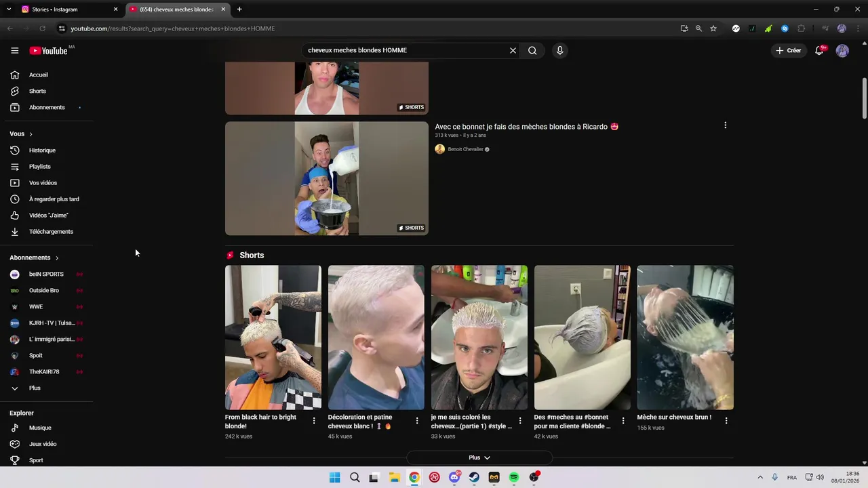Open menu for 'From black hair' short
The height and width of the screenshot is (488, 868).
point(314,421)
